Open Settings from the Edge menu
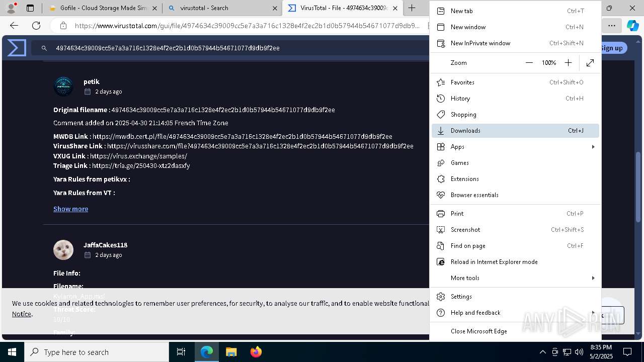644x362 pixels. (515, 297)
